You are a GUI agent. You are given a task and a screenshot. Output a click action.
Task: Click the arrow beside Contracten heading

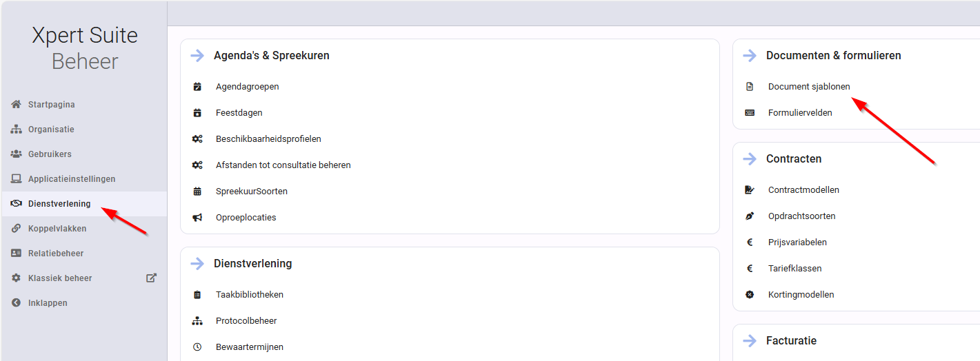coord(750,159)
